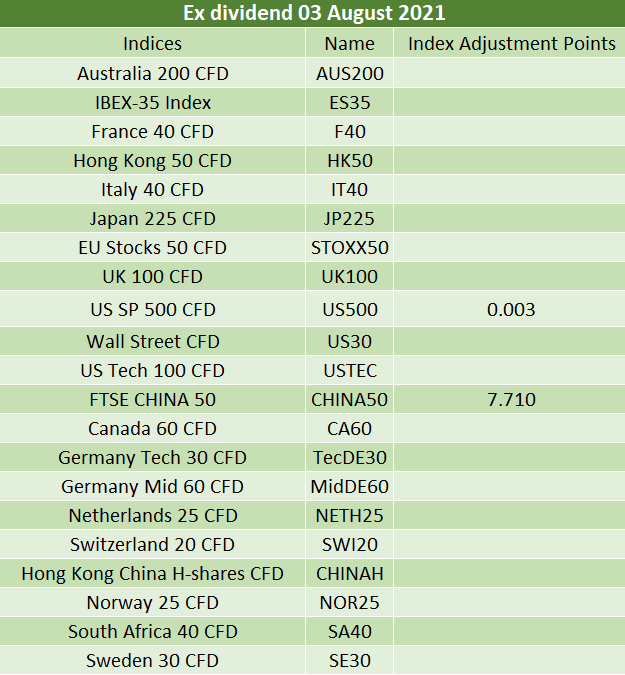This screenshot has height=675, width=625.
Task: Click the Indices column header
Action: [x=152, y=43]
